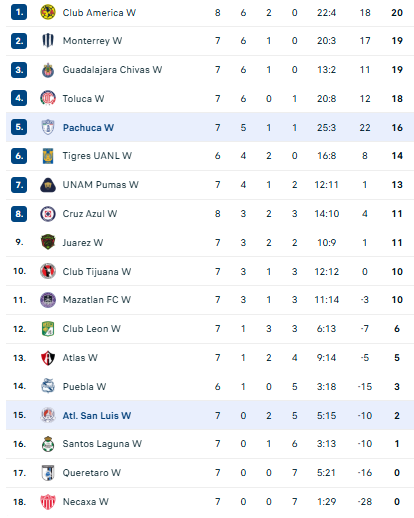Click the Club Tijuana W logo
The width and height of the screenshot is (414, 518).
(x=48, y=271)
